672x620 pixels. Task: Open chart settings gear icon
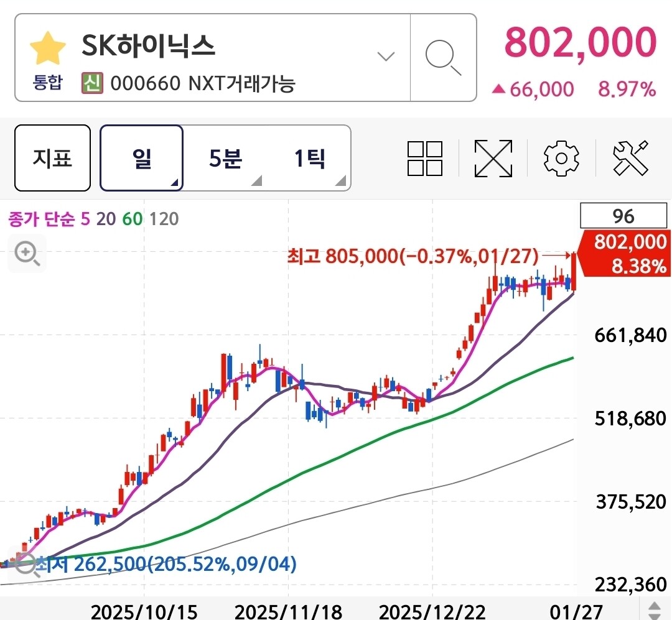click(561, 158)
